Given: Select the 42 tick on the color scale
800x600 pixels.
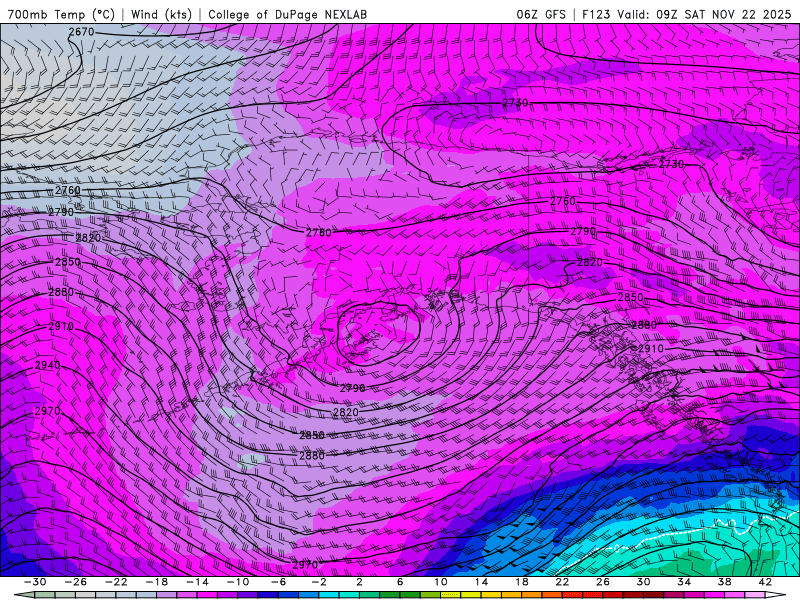Looking at the screenshot, I should (765, 582).
